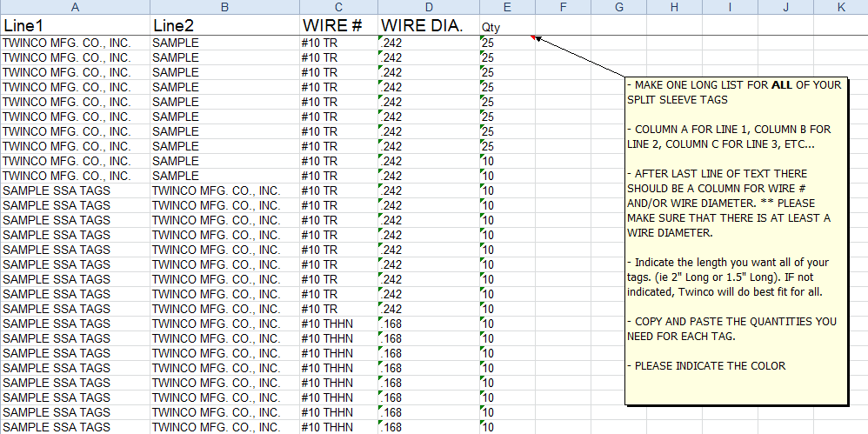This screenshot has width=868, height=434.
Task: Click the "Line2" header cell
Action: (224, 25)
